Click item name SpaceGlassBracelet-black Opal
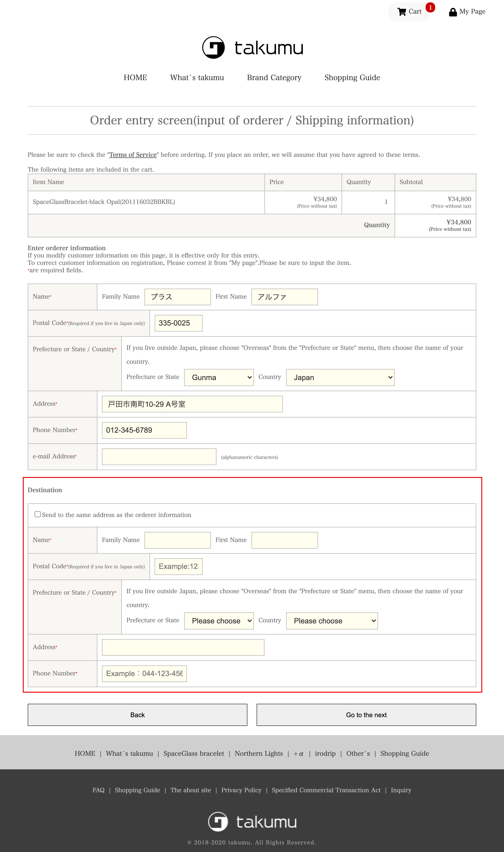Screen dimensions: 504x852 coord(104,202)
